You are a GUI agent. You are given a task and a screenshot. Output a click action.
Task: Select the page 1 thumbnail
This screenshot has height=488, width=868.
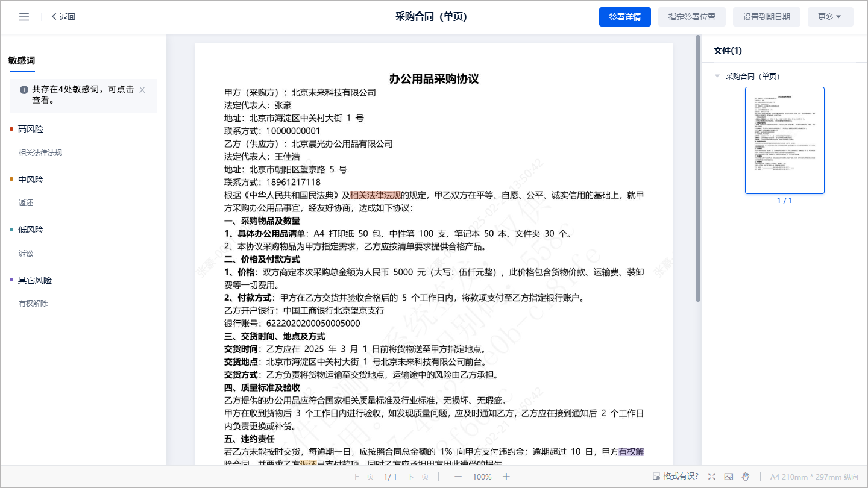[x=785, y=140]
